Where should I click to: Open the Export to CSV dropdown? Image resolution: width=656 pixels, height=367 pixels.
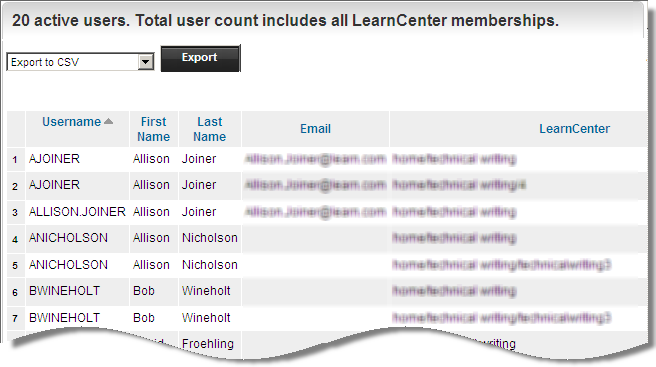(80, 62)
